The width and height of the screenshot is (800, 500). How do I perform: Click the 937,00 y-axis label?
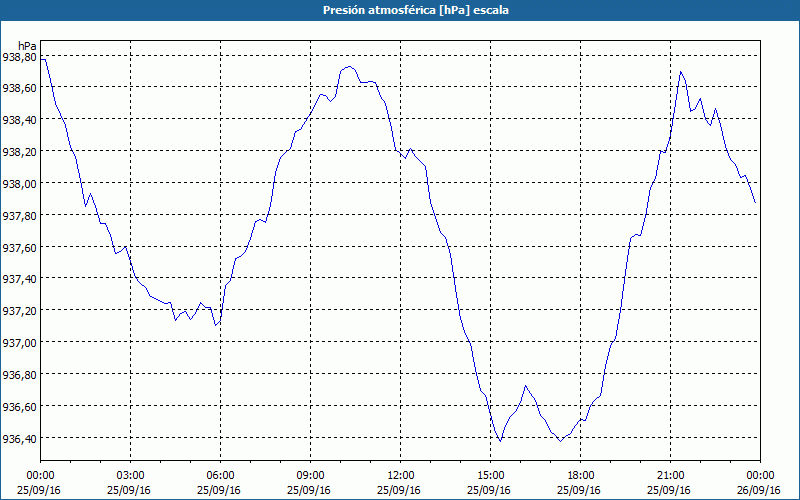pos(19,342)
